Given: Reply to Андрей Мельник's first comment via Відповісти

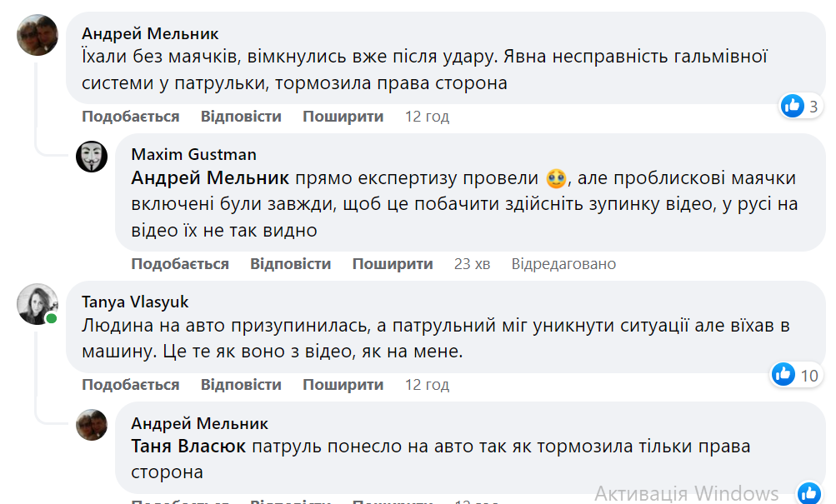Looking at the screenshot, I should [241, 117].
